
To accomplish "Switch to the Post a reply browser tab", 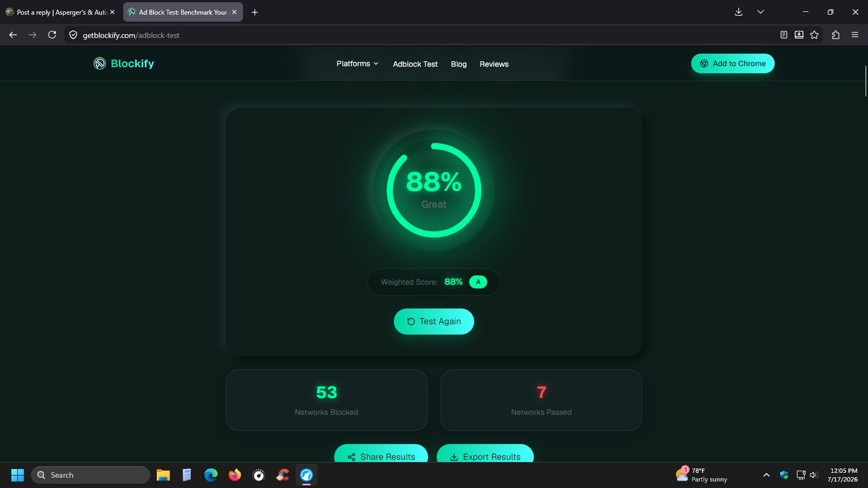I will click(60, 12).
